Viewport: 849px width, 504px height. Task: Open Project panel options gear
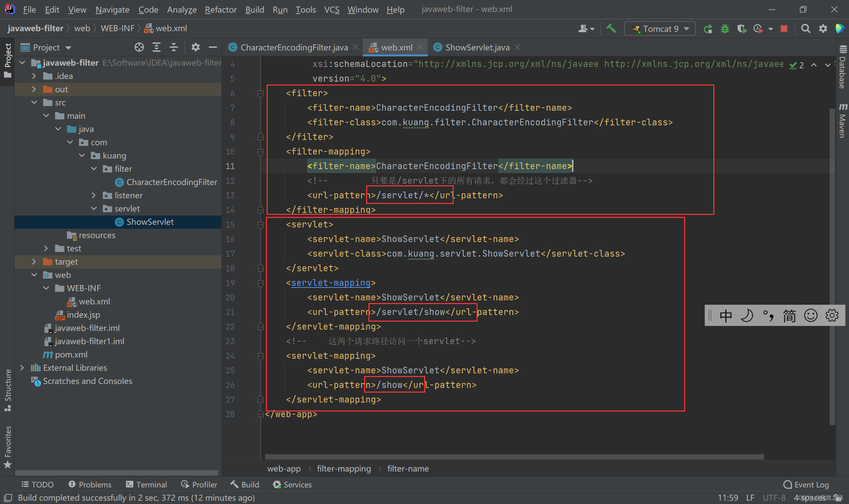point(195,47)
